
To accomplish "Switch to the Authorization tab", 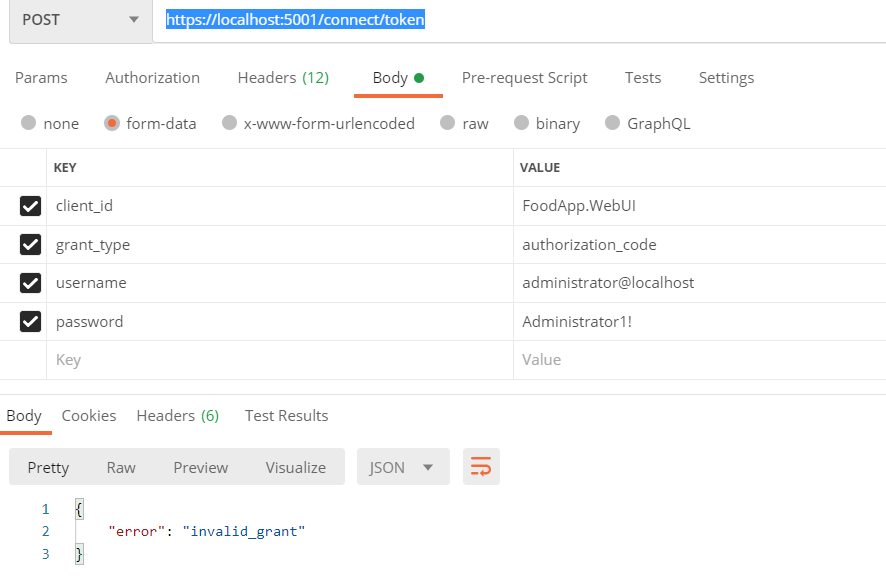I will [x=152, y=77].
